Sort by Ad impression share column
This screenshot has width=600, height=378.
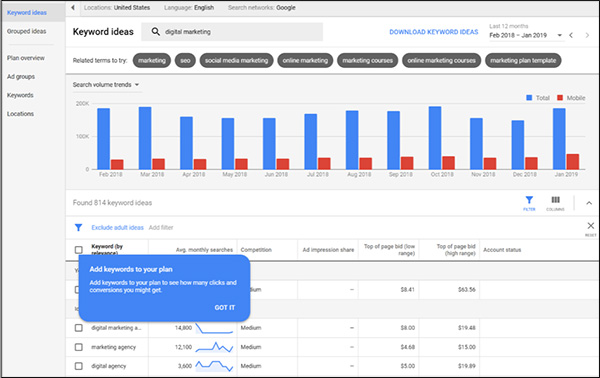click(x=328, y=250)
